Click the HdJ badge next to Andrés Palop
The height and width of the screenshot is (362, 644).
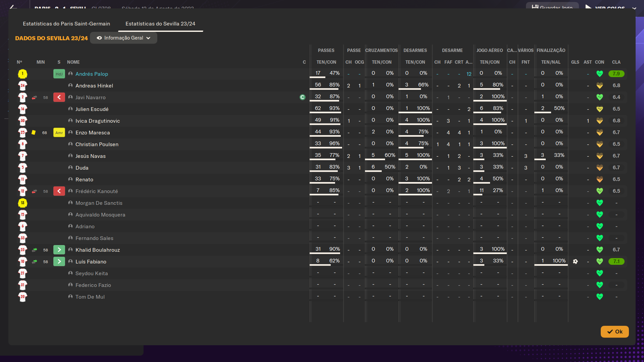pyautogui.click(x=59, y=74)
